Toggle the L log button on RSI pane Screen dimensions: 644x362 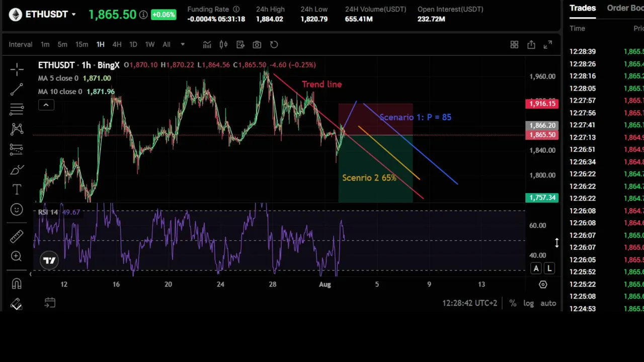[549, 268]
